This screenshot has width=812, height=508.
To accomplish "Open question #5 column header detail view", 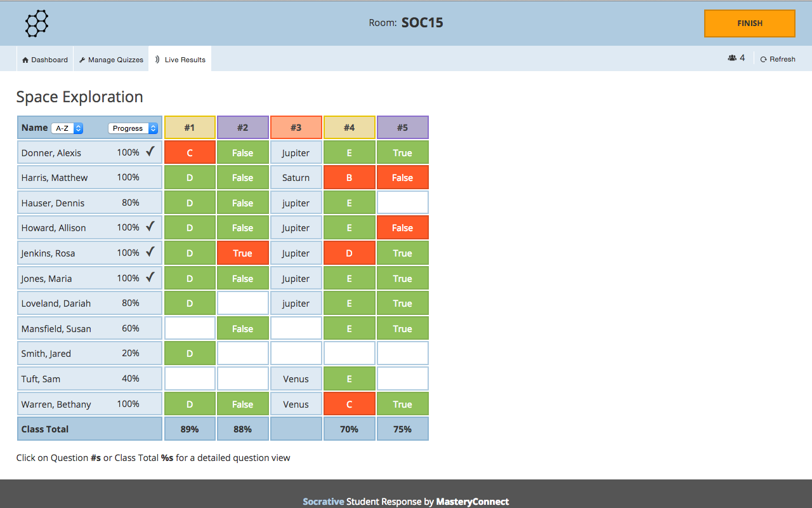I will [403, 127].
